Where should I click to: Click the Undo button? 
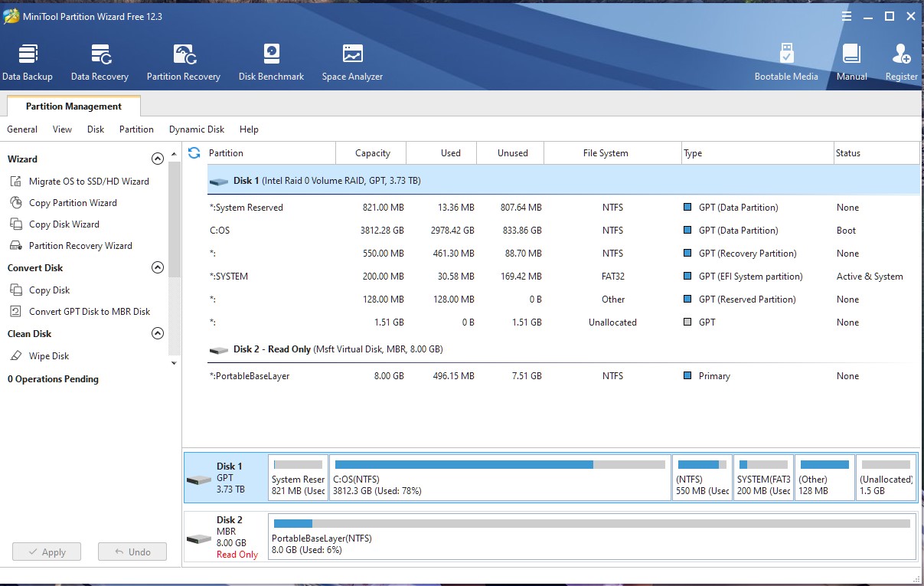(x=132, y=552)
